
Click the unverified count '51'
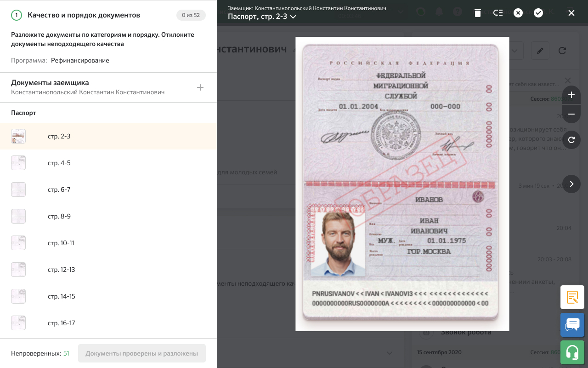coord(66,353)
